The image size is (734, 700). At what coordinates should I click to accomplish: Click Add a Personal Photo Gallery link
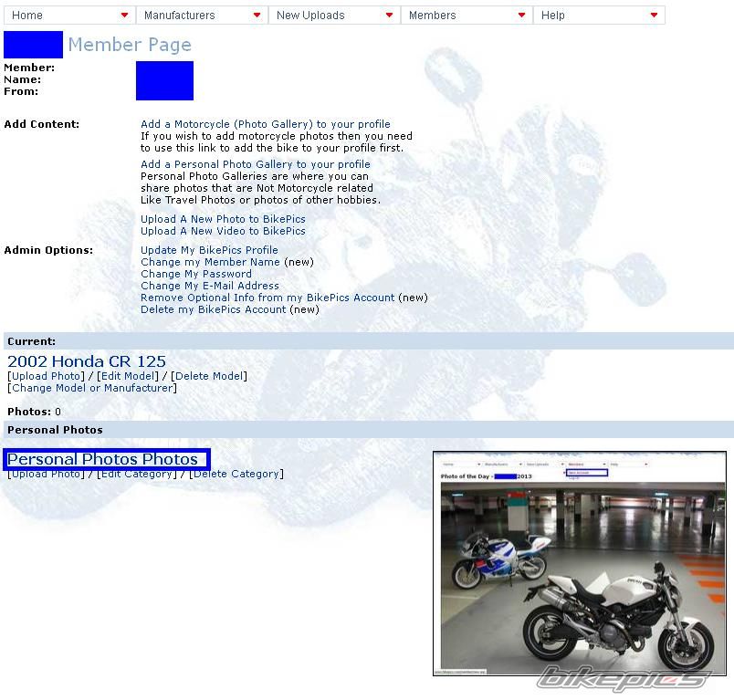[256, 164]
